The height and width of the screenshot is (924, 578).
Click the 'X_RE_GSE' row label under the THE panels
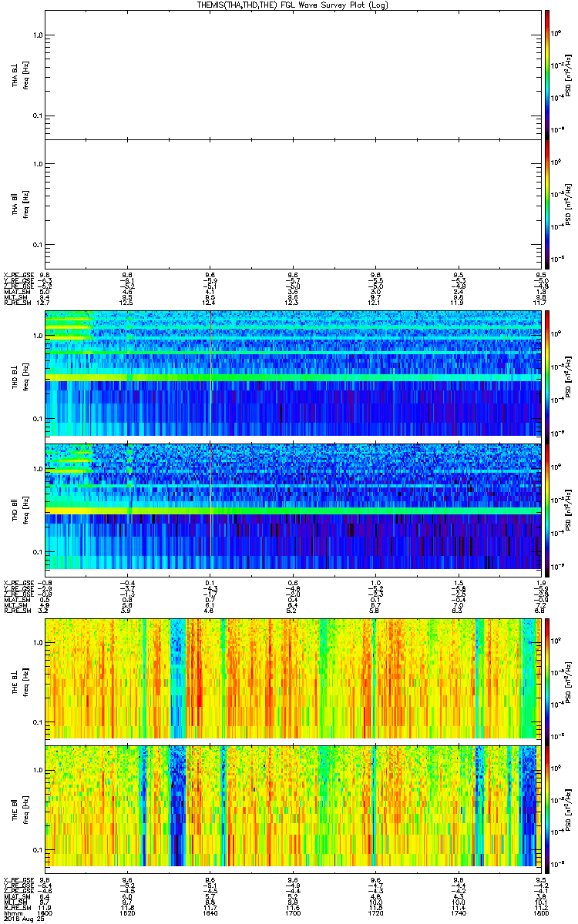(x=18, y=880)
